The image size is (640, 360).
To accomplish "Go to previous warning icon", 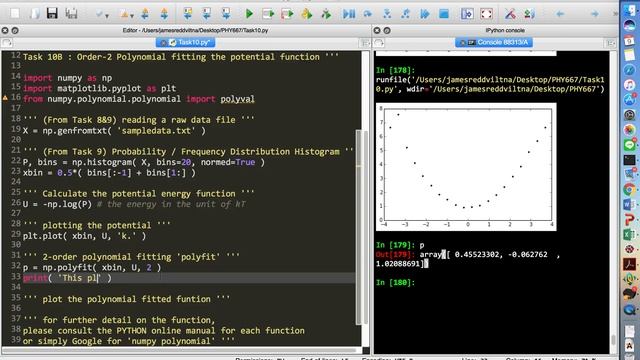I will (x=145, y=14).
